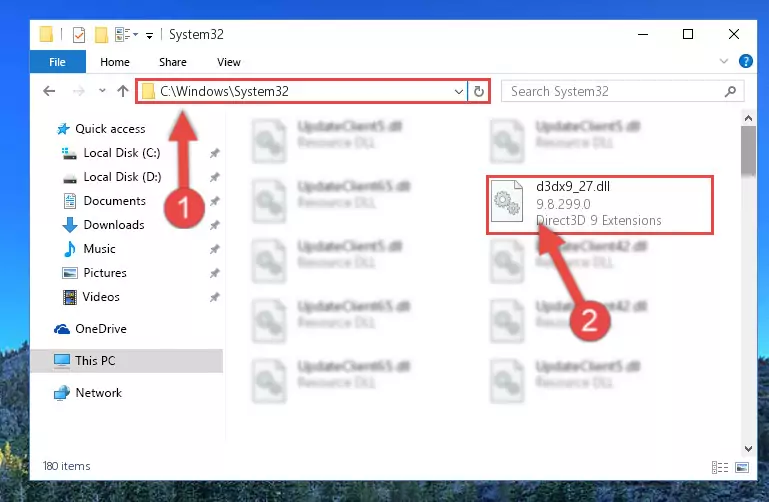This screenshot has height=502, width=769.
Task: Click the pin icon beside Pictures
Action: (x=214, y=273)
